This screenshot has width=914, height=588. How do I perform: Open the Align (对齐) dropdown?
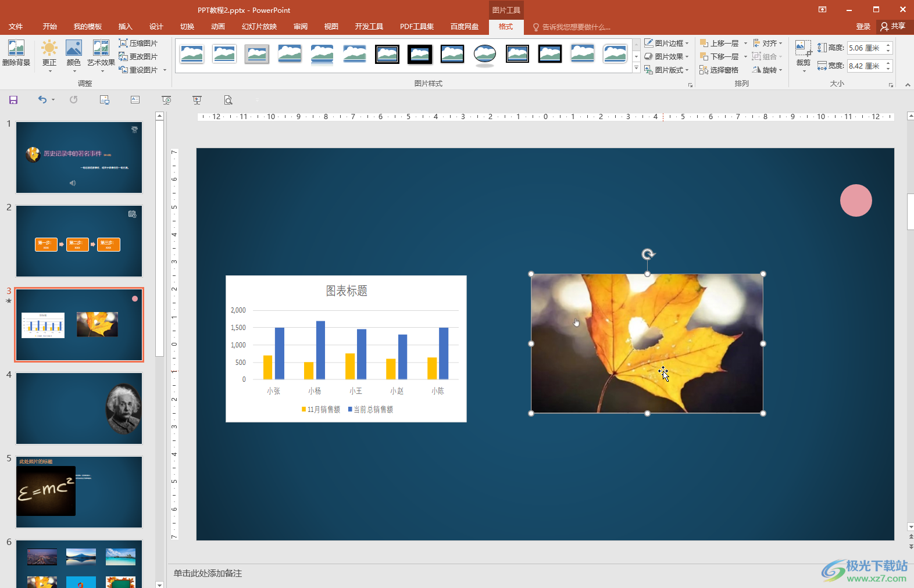(767, 43)
